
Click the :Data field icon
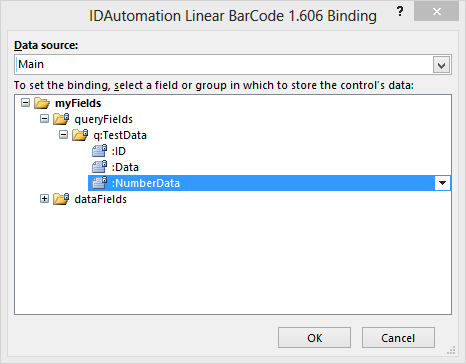[100, 167]
